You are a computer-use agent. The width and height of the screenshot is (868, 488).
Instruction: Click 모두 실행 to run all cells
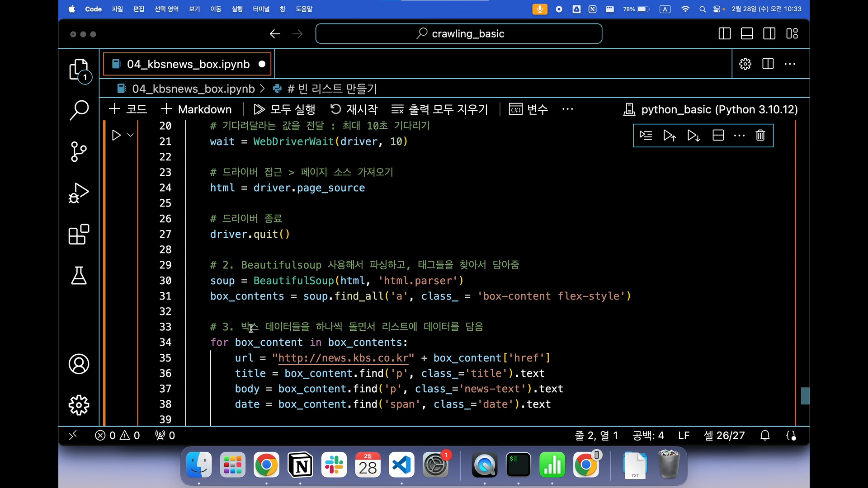coord(284,109)
